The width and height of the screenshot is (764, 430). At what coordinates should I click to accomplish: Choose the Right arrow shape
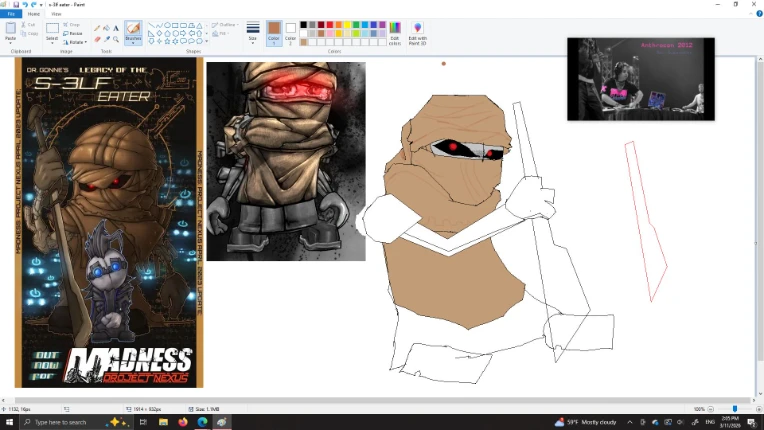(x=183, y=33)
